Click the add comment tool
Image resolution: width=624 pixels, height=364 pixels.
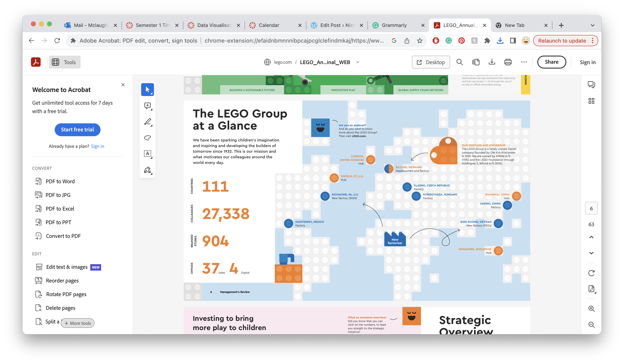(x=148, y=106)
